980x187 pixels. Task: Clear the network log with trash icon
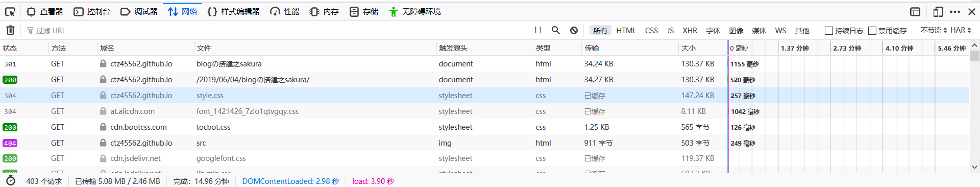(10, 30)
